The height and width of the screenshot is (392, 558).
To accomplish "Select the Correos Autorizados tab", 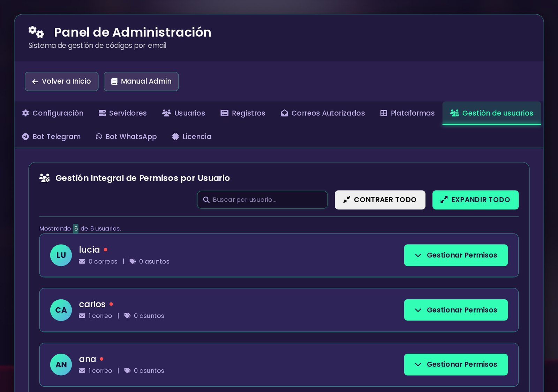I will (323, 113).
